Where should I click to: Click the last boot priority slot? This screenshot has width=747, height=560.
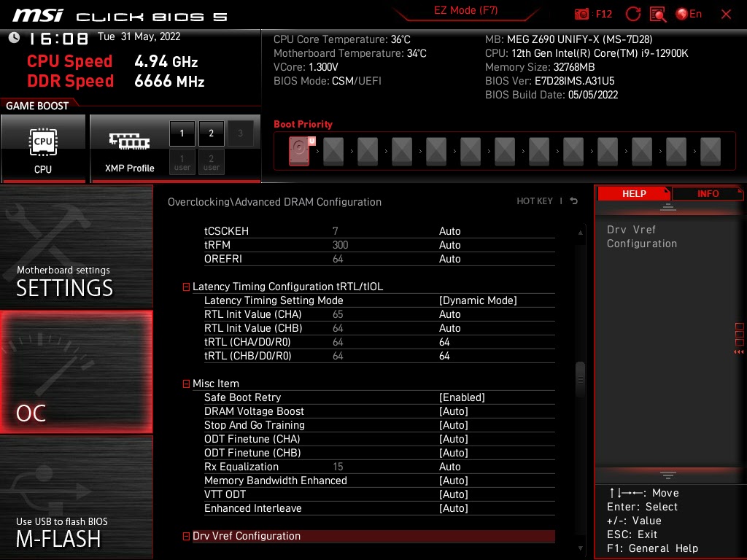pyautogui.click(x=711, y=152)
